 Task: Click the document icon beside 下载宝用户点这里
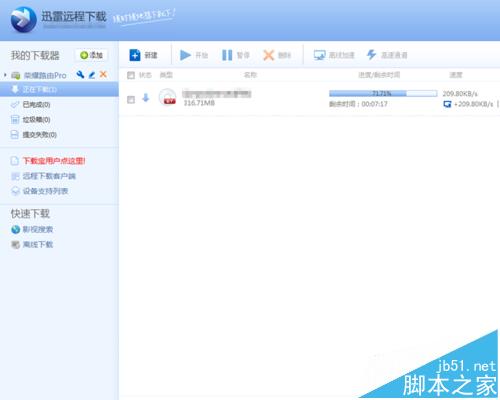click(x=15, y=161)
